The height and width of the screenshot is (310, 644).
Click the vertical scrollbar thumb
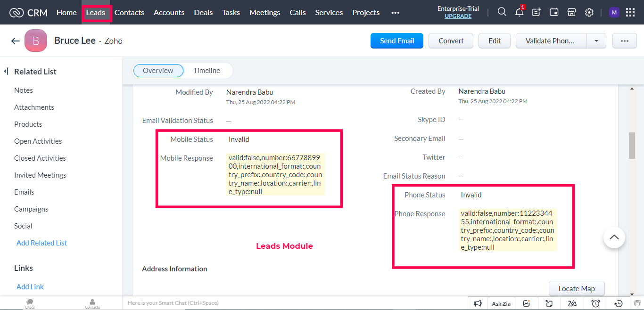[x=632, y=146]
